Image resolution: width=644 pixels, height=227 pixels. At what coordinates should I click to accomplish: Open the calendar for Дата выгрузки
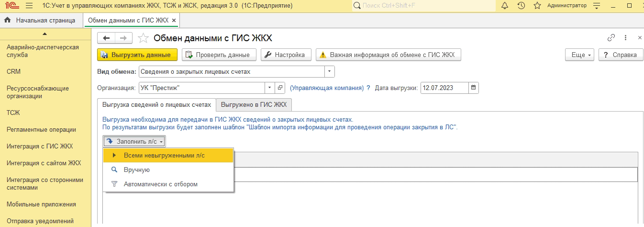[474, 88]
